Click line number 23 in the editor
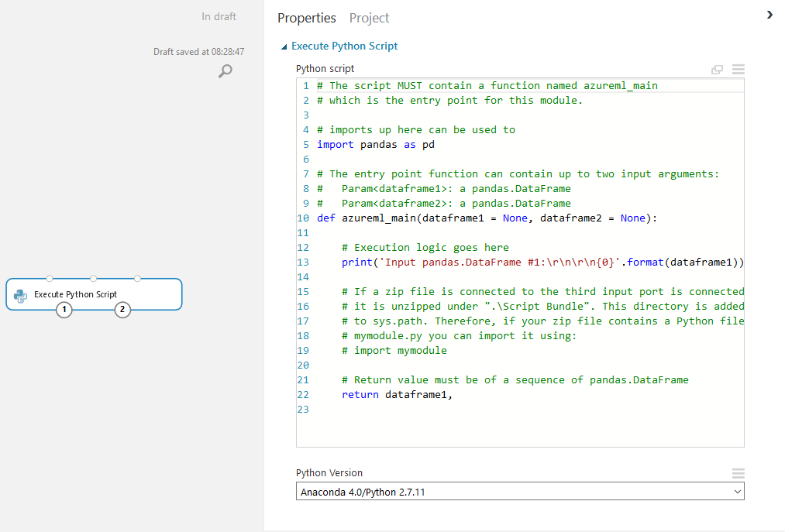The width and height of the screenshot is (785, 532). click(x=303, y=410)
